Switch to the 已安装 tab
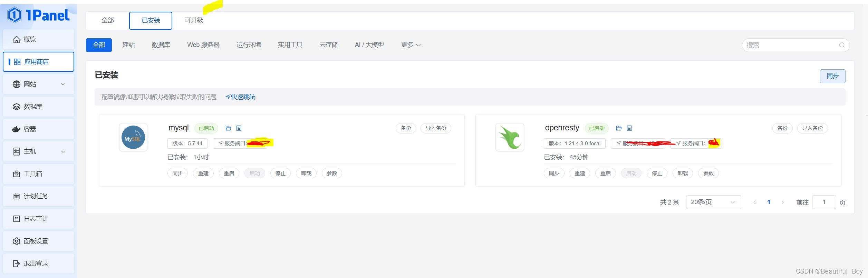Image resolution: width=868 pixels, height=278 pixels. point(151,20)
